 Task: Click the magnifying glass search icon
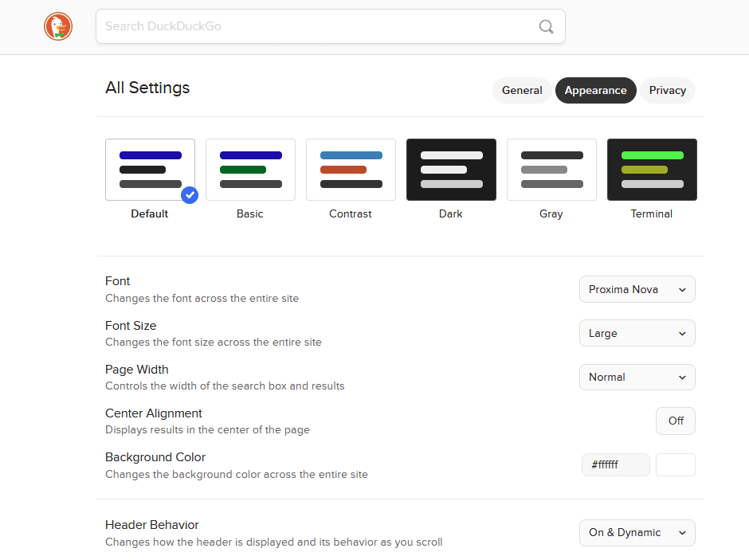[x=546, y=26]
